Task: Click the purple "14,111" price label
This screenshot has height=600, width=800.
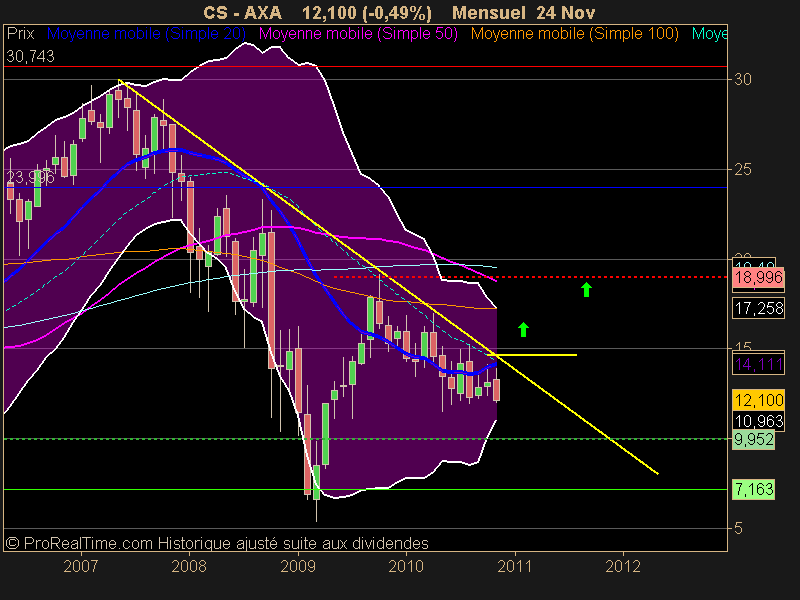Action: [x=759, y=364]
